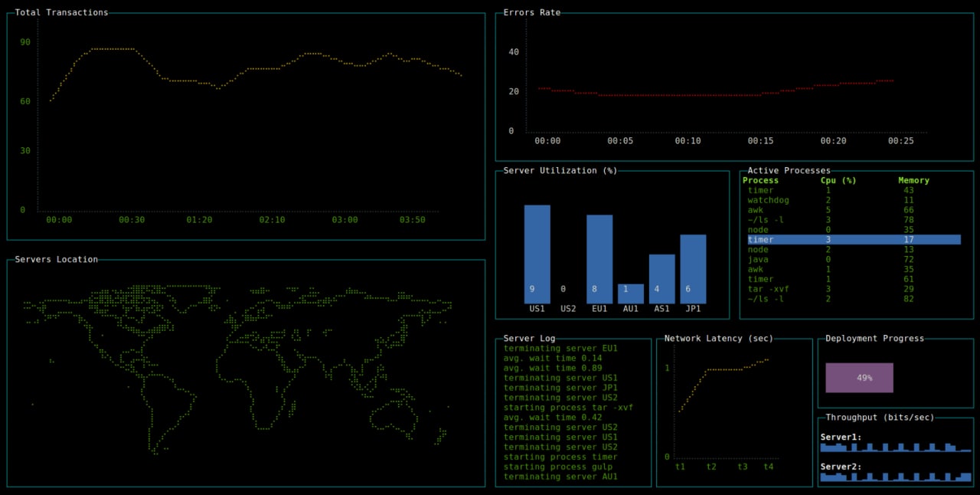
Task: Click the AU1 utilization bar
Action: 631,294
